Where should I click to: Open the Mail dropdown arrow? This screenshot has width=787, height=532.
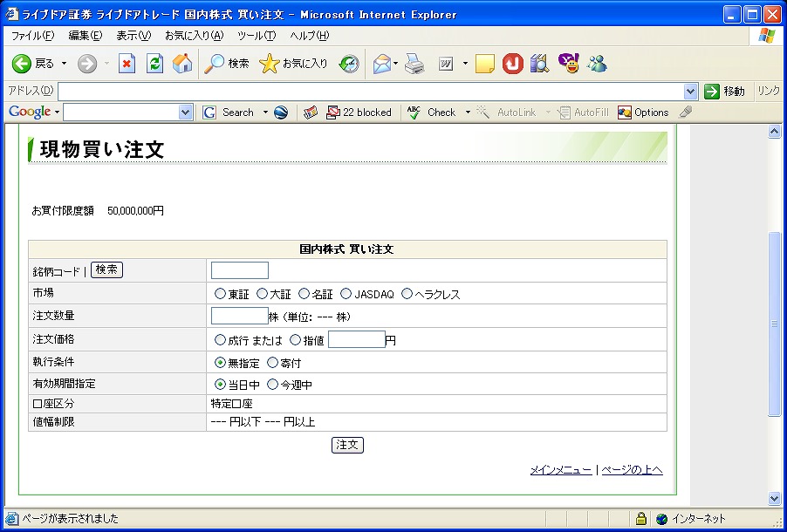(x=395, y=64)
